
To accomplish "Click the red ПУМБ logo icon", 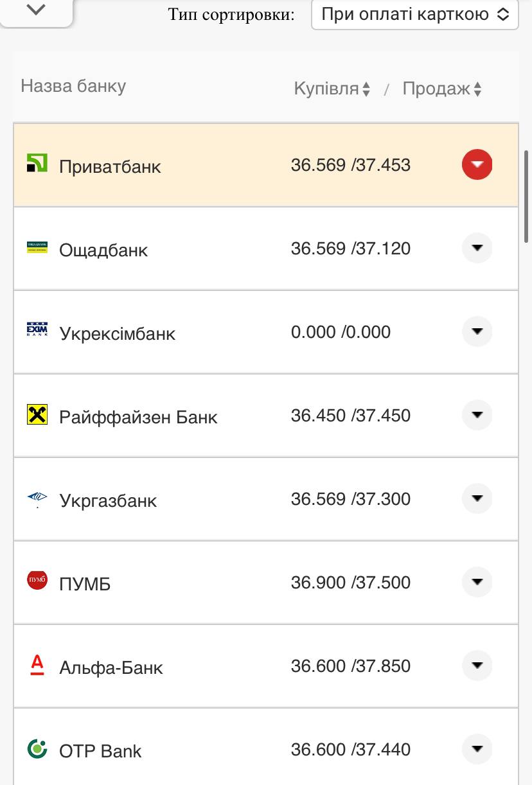I will click(x=37, y=581).
